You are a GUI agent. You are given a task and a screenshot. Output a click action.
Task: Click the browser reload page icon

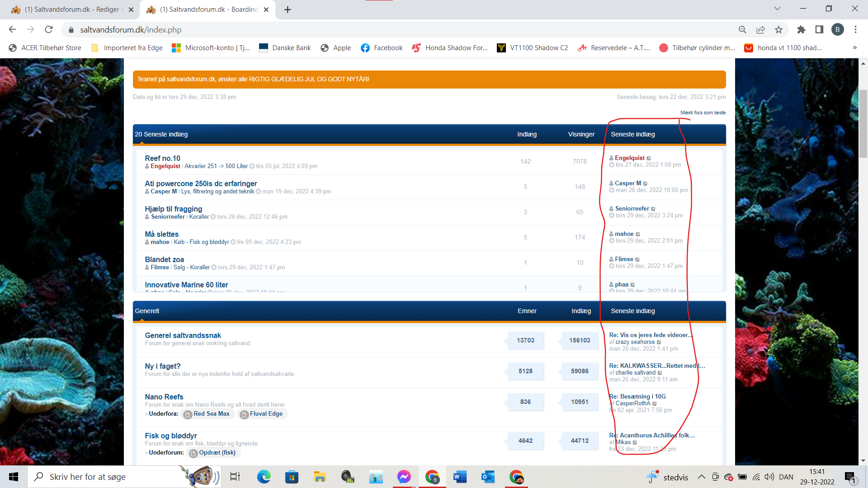coord(49,29)
